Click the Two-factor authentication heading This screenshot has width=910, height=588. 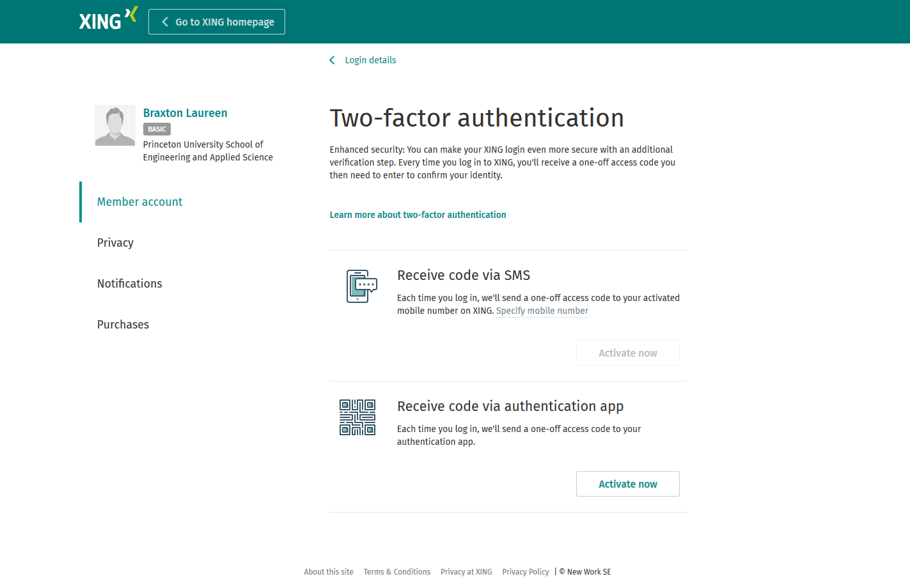coord(476,118)
